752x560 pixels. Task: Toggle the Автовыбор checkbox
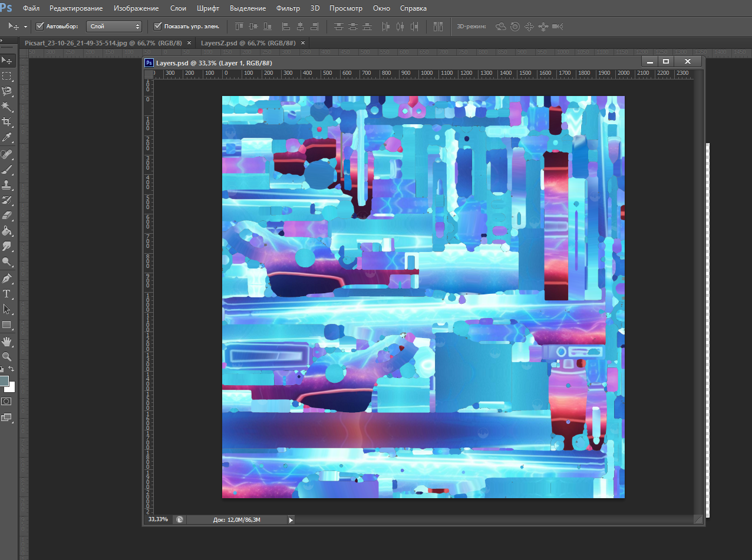[40, 26]
